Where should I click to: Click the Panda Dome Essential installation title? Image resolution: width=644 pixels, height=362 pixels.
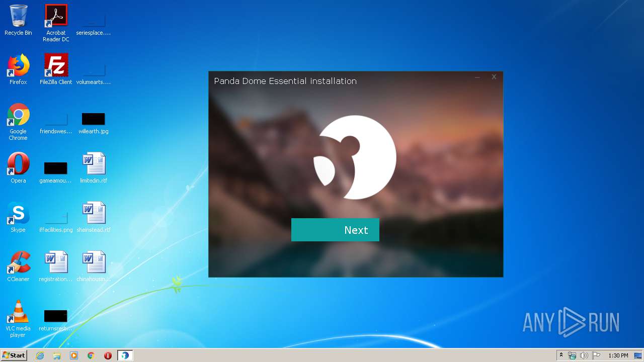click(x=285, y=81)
